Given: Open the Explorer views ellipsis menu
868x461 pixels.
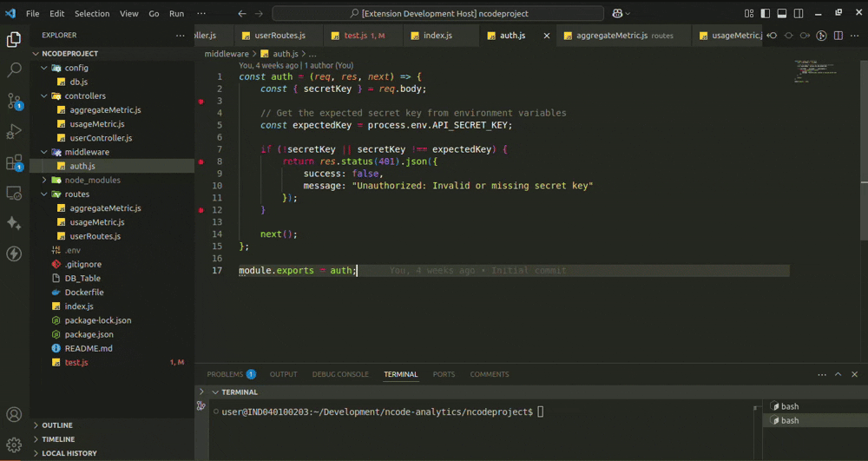Looking at the screenshot, I should click(x=181, y=36).
